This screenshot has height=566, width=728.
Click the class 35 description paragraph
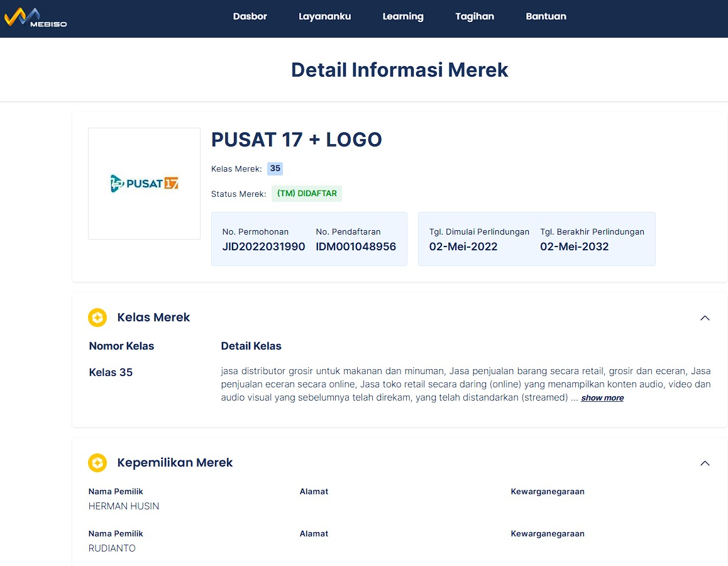466,384
